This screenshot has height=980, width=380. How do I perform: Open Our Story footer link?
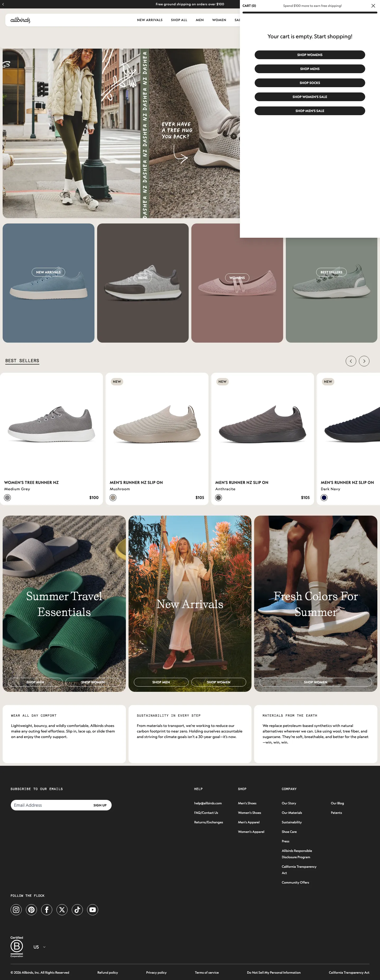click(x=289, y=803)
